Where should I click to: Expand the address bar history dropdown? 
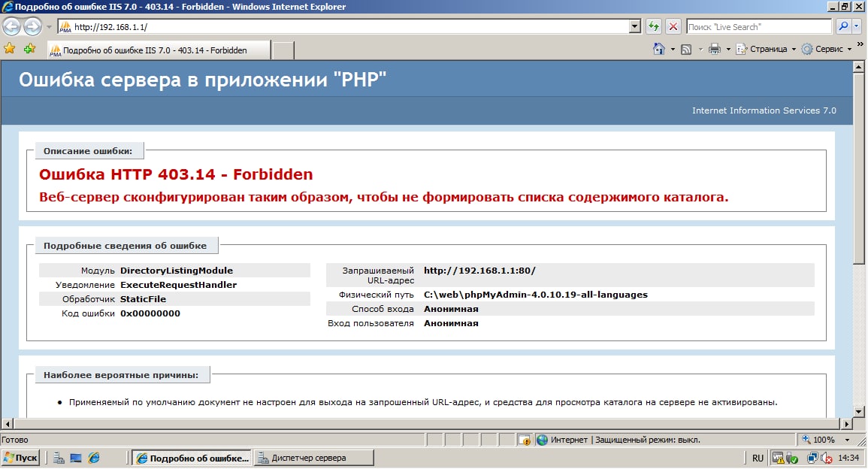point(635,26)
